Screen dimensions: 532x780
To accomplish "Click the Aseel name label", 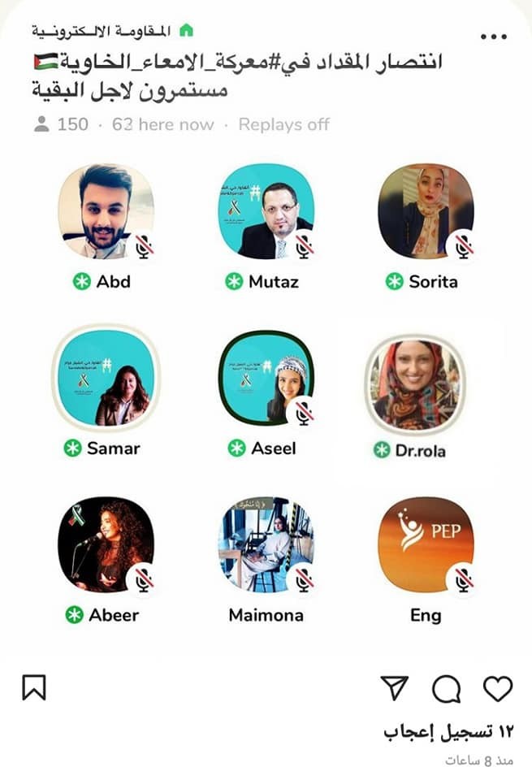I will (x=274, y=448).
